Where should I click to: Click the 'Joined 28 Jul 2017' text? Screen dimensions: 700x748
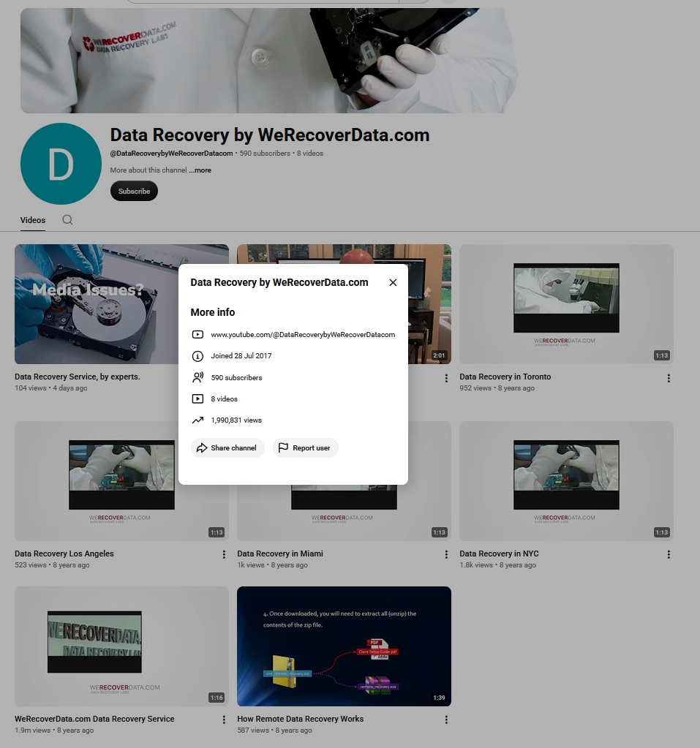(241, 356)
